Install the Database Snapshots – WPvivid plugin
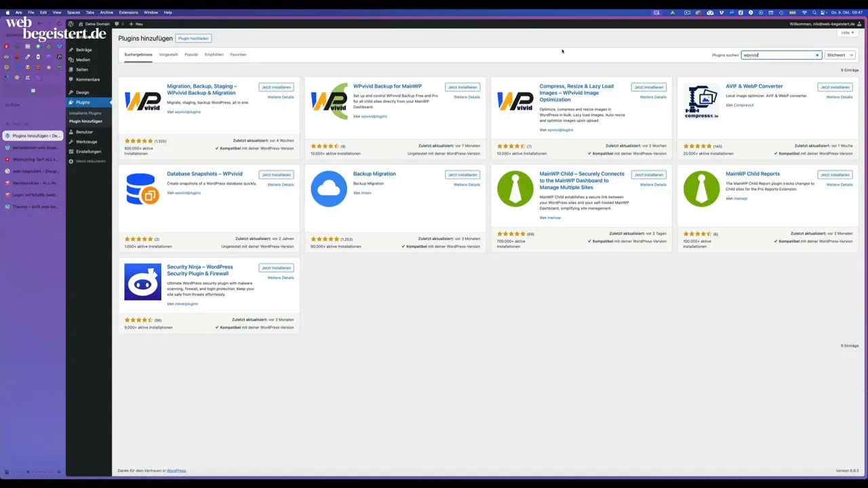The height and width of the screenshot is (488, 868). (x=276, y=175)
